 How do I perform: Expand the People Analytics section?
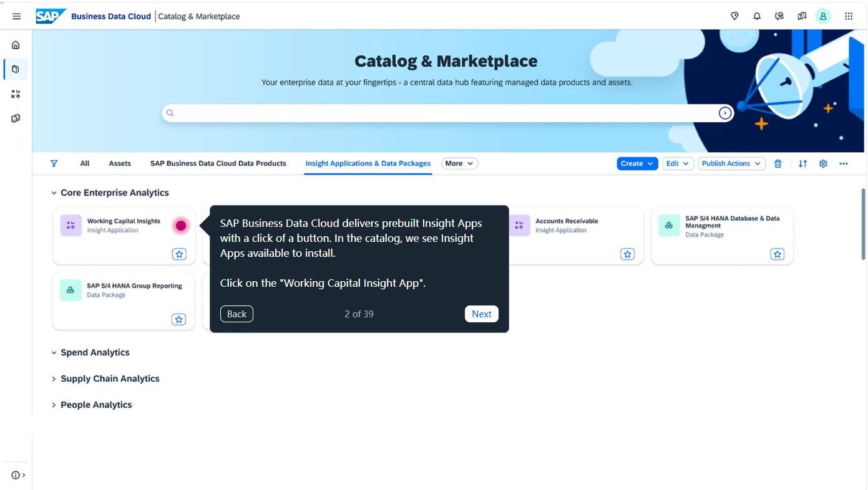coord(54,405)
